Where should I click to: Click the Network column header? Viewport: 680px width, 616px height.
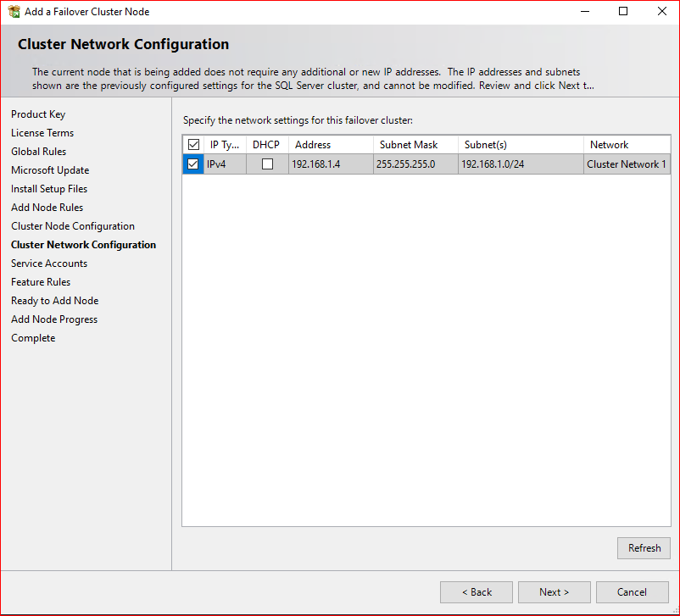point(627,144)
